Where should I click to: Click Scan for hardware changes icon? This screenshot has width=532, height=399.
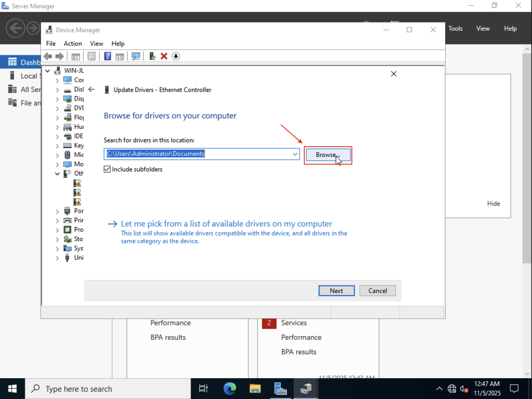coord(136,56)
